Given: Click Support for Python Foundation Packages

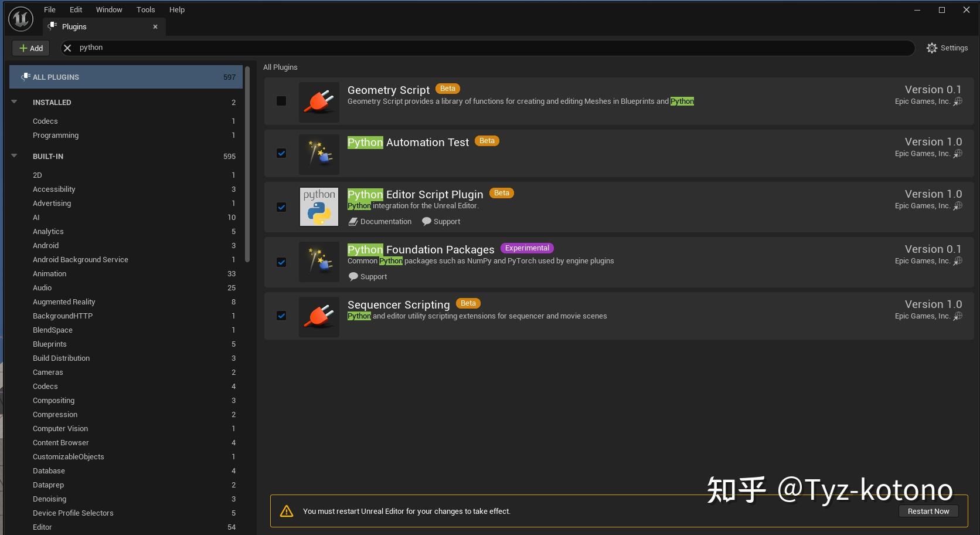Looking at the screenshot, I should click(367, 276).
